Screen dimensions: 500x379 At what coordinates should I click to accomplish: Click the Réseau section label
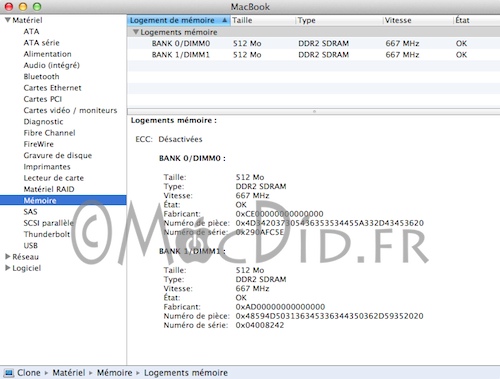(25, 257)
